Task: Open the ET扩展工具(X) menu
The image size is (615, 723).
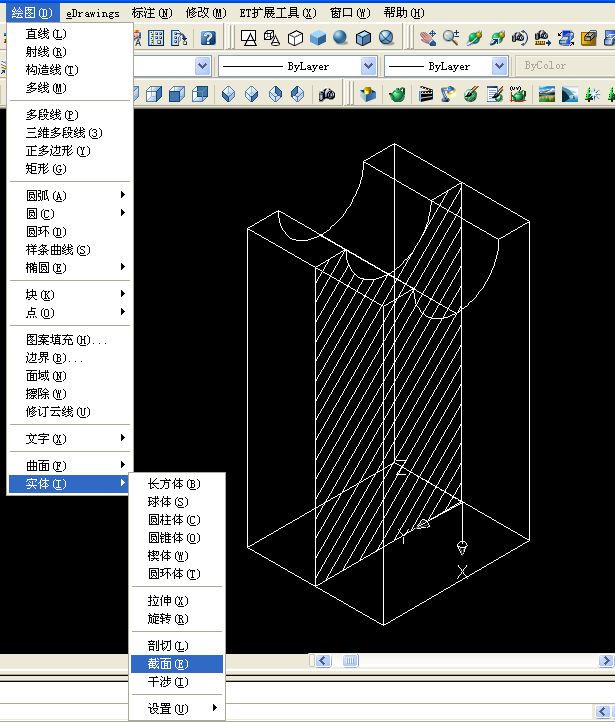Action: pyautogui.click(x=278, y=13)
